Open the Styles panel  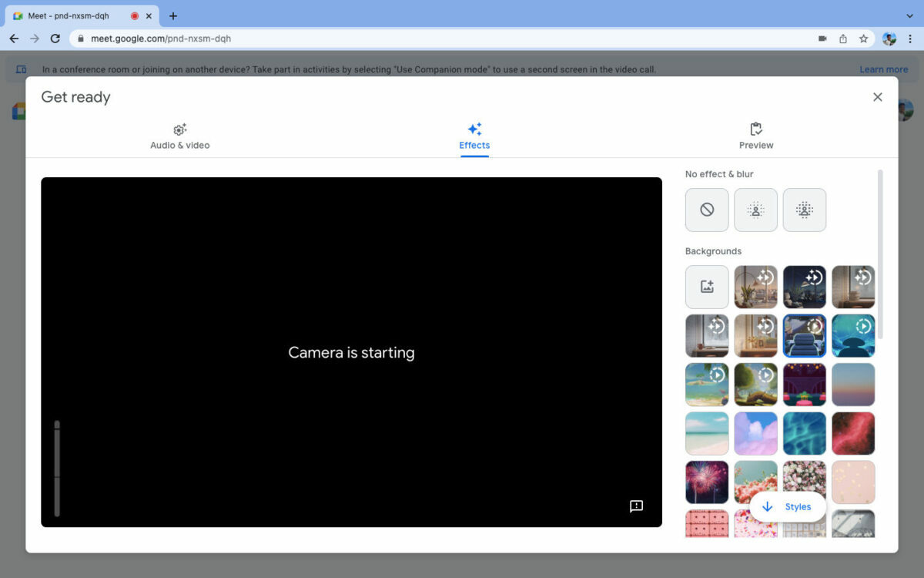point(787,506)
